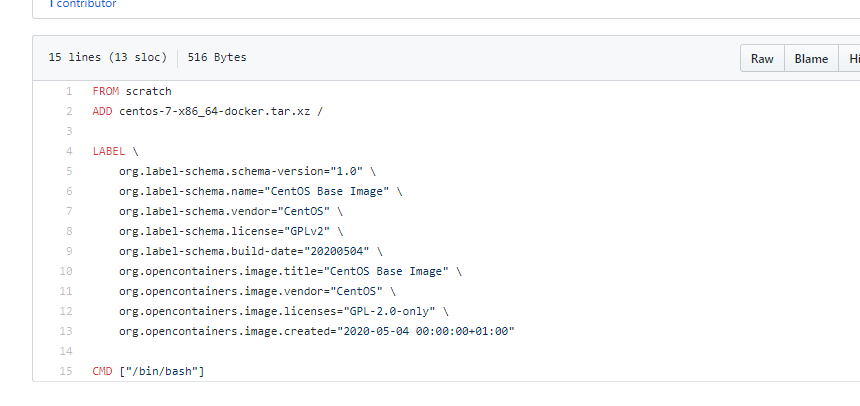Click the "516 Bytes" file size
Viewport: 860px width, 406px height.
click(x=217, y=57)
